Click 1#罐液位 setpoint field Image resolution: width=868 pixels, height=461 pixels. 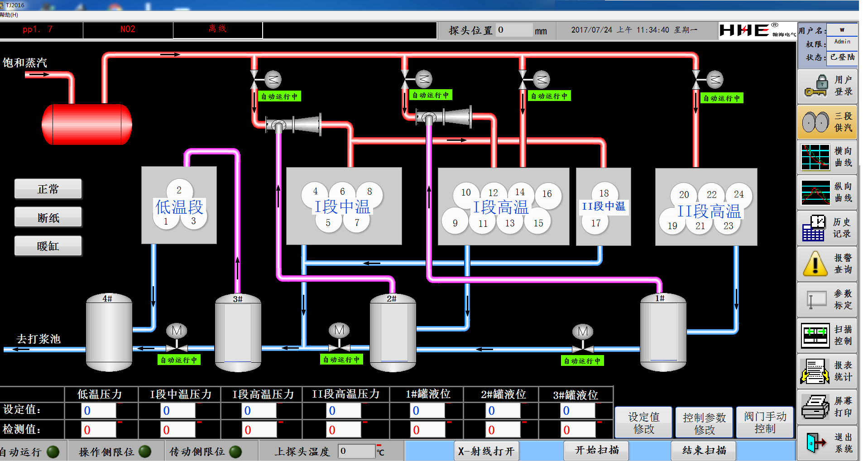point(428,411)
